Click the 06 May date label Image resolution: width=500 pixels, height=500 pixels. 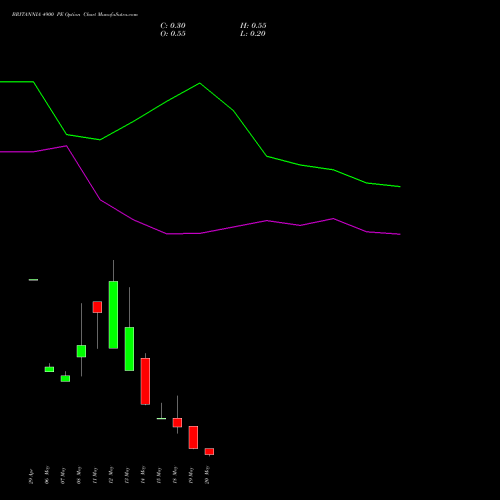point(47,475)
